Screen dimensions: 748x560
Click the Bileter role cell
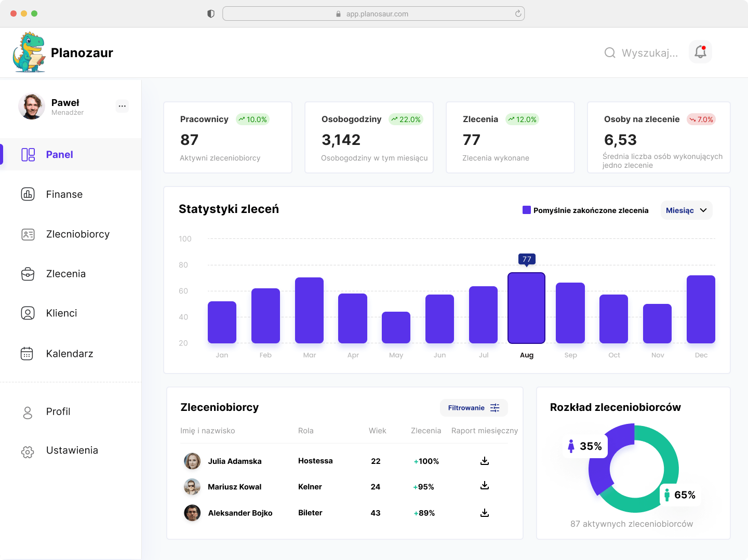click(x=310, y=513)
